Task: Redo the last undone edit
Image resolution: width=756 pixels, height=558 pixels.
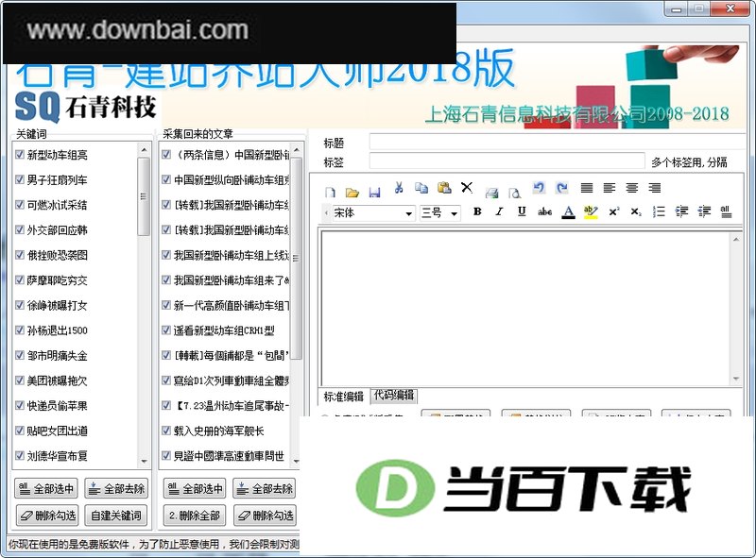Action: [x=561, y=188]
